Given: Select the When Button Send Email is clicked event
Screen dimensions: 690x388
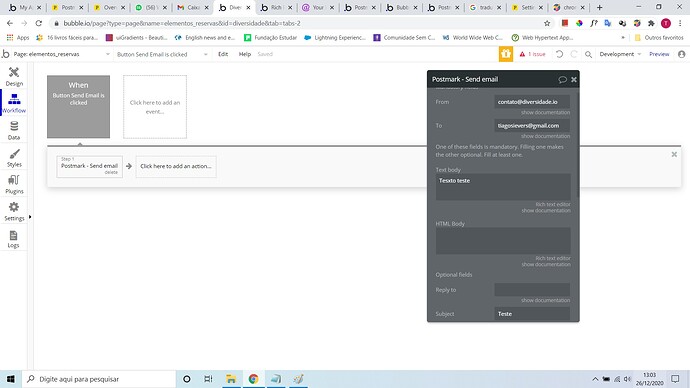Looking at the screenshot, I should click(78, 106).
